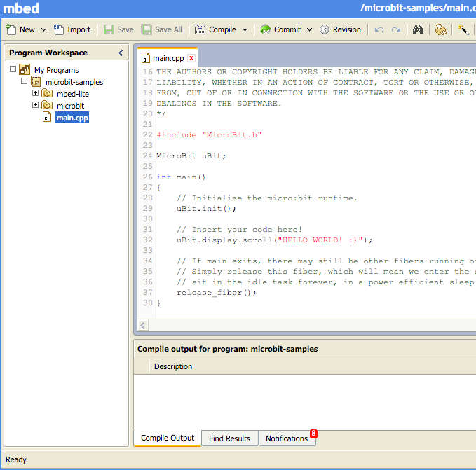Image resolution: width=476 pixels, height=470 pixels.
Task: Open the Compile dropdown arrow
Action: tap(245, 29)
